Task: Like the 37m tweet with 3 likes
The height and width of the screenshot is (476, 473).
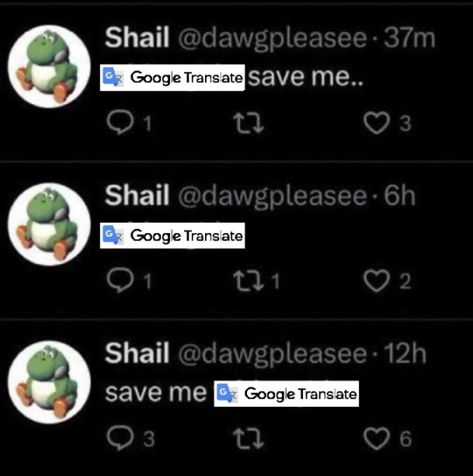Action: pos(377,123)
